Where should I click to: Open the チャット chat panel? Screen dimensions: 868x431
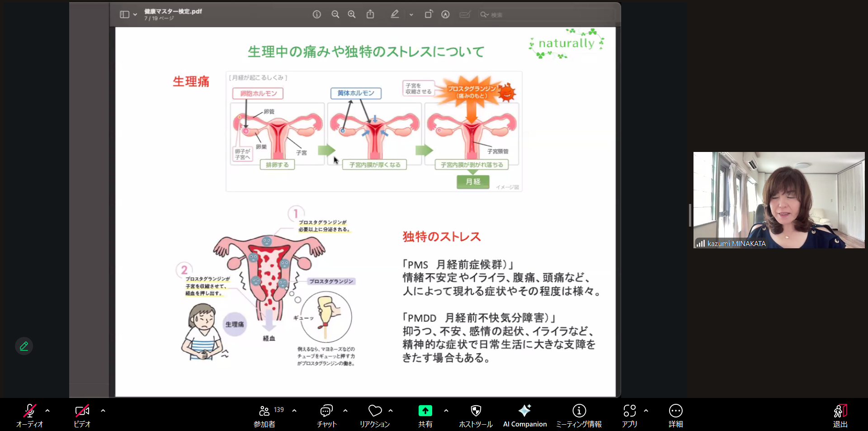point(326,415)
